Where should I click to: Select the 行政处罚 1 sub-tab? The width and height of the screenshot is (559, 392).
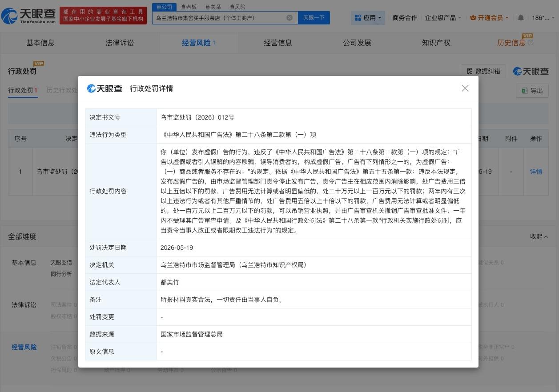point(23,90)
